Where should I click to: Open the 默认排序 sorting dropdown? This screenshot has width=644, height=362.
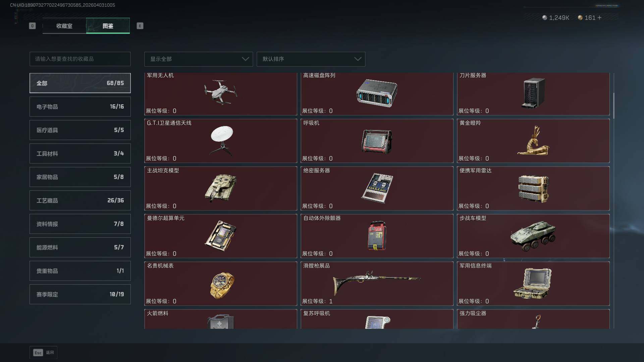point(311,59)
